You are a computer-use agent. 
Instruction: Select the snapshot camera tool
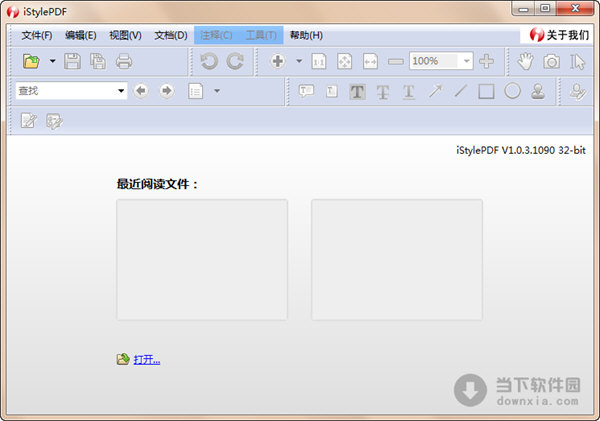coord(551,61)
